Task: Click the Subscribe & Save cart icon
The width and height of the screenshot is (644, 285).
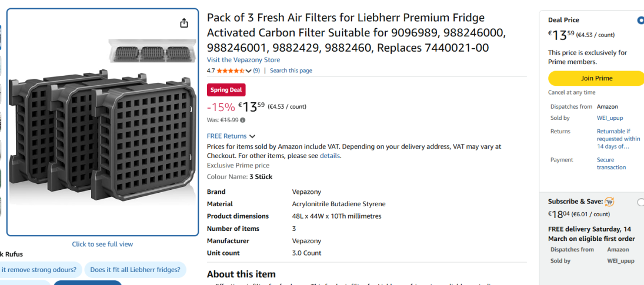Action: pyautogui.click(x=609, y=202)
